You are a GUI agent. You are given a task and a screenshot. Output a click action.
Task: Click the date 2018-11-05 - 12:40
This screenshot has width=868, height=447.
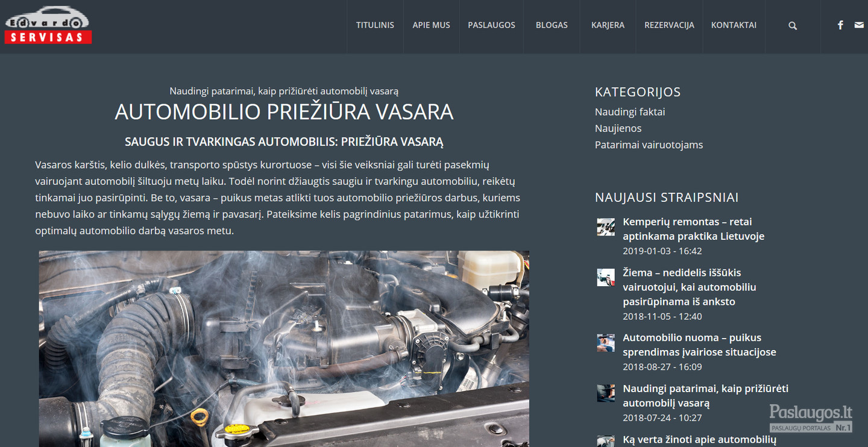coord(662,316)
